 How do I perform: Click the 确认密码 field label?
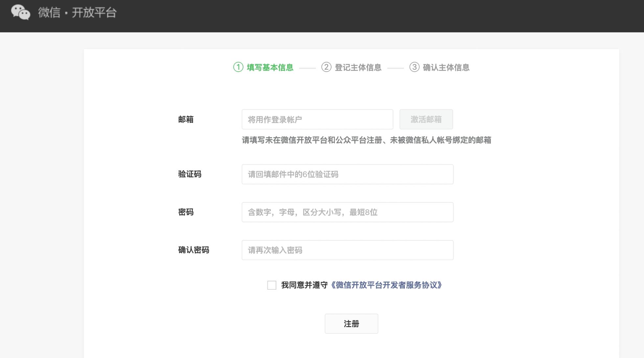194,250
